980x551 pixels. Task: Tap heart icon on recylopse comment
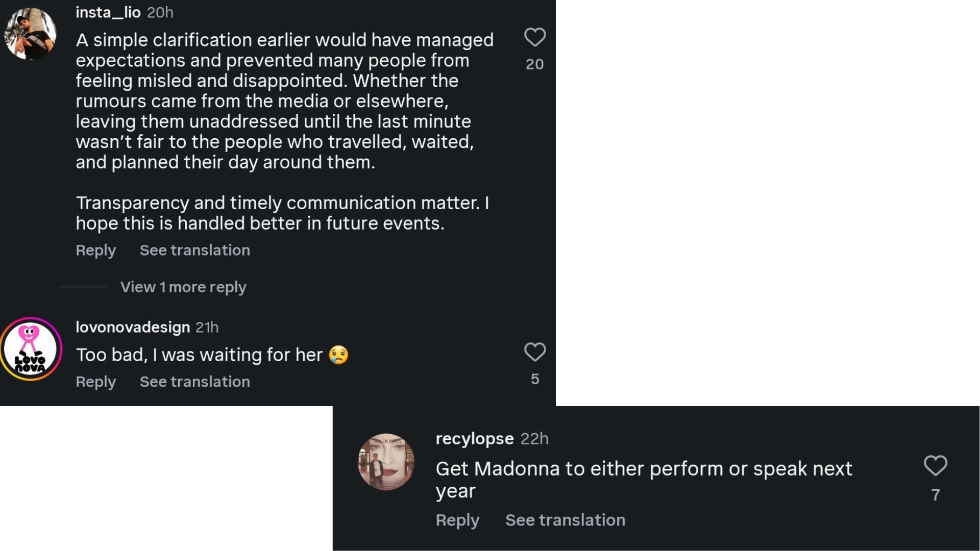pos(936,465)
